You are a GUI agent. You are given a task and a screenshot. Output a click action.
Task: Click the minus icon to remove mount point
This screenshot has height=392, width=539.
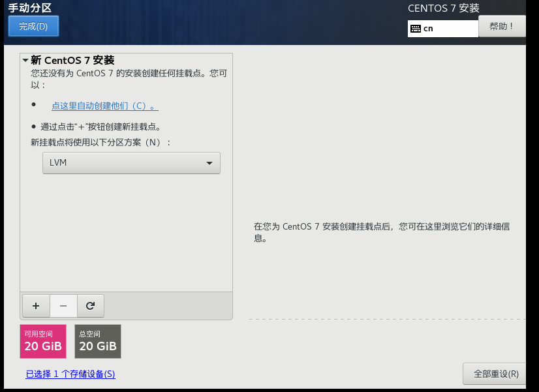(63, 306)
